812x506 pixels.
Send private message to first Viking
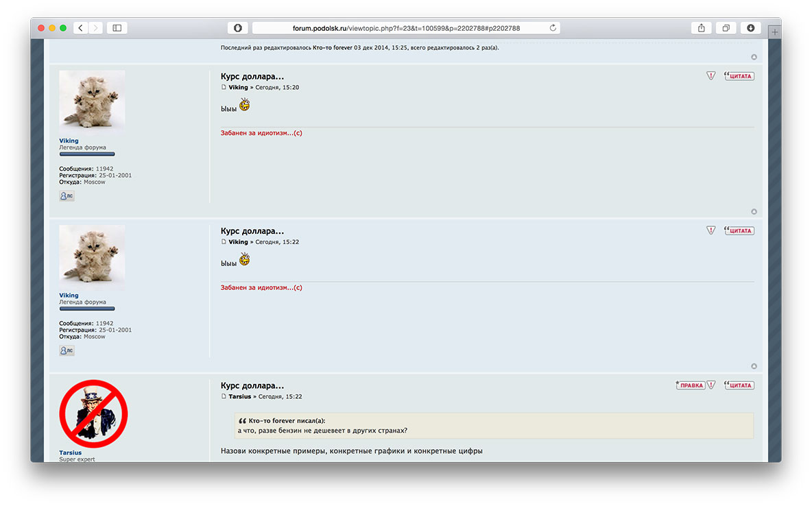pos(67,196)
